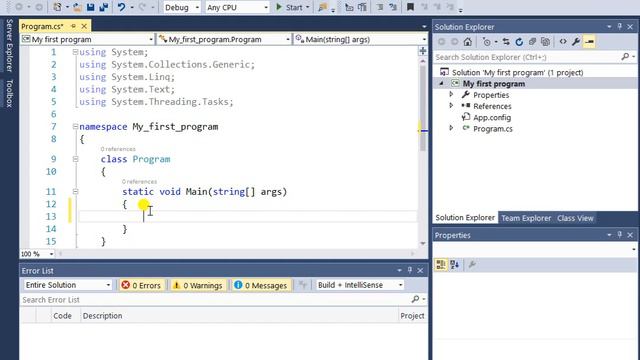
Task: Select the Solution 'My first program' node
Action: point(517,73)
